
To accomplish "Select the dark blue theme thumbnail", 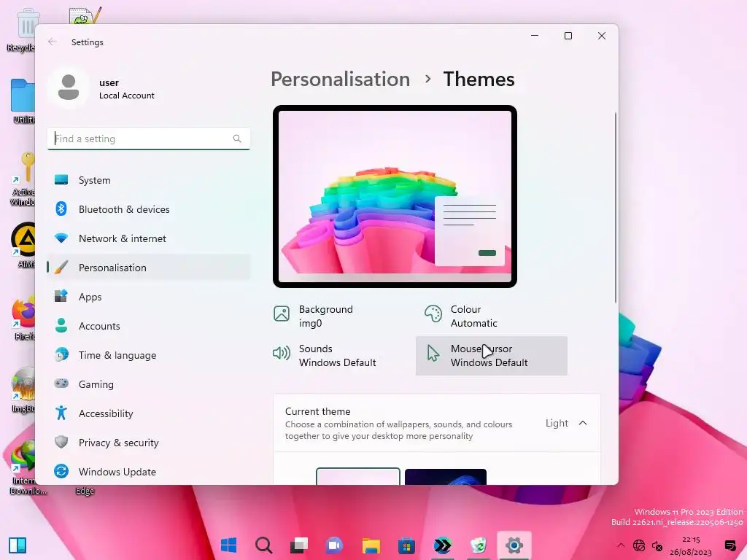I will [x=446, y=477].
